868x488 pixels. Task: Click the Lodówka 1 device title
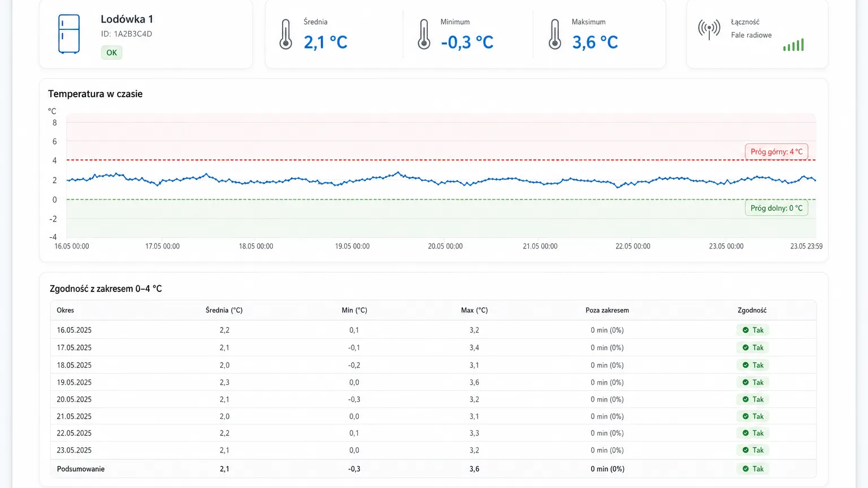[x=127, y=19]
